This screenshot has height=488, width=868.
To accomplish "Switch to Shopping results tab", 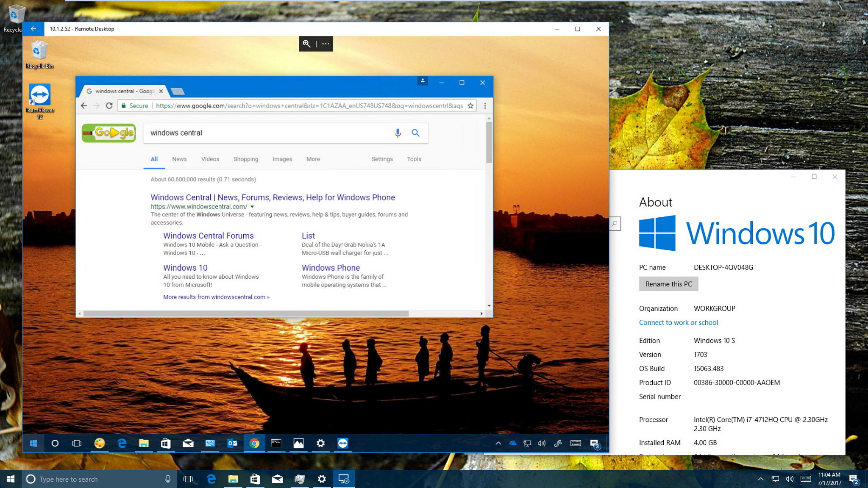I will pyautogui.click(x=246, y=159).
